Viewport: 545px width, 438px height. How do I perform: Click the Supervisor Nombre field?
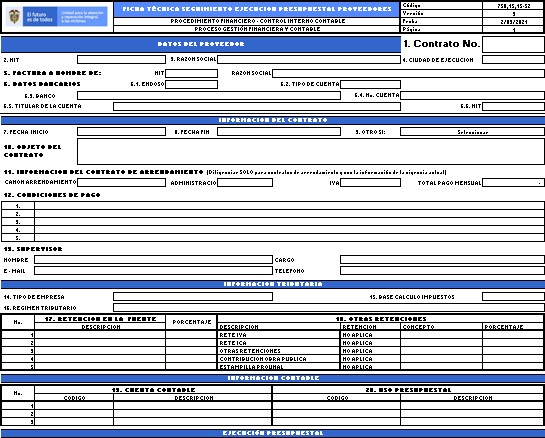(x=153, y=260)
